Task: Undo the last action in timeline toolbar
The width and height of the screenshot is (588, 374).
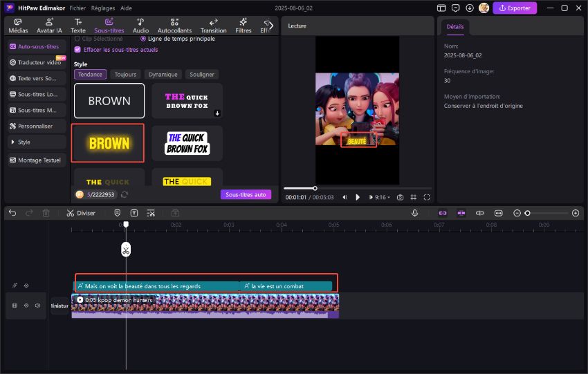Action: click(12, 213)
